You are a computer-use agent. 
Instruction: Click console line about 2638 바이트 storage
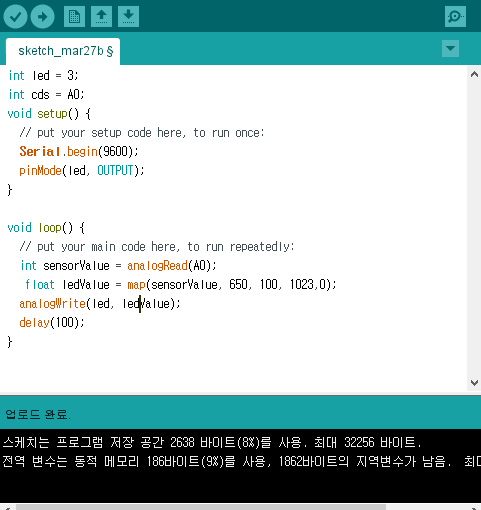212,442
